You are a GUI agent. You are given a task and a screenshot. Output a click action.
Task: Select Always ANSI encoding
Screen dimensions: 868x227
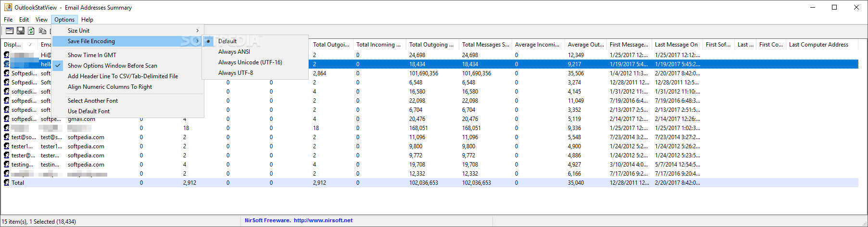pos(256,52)
